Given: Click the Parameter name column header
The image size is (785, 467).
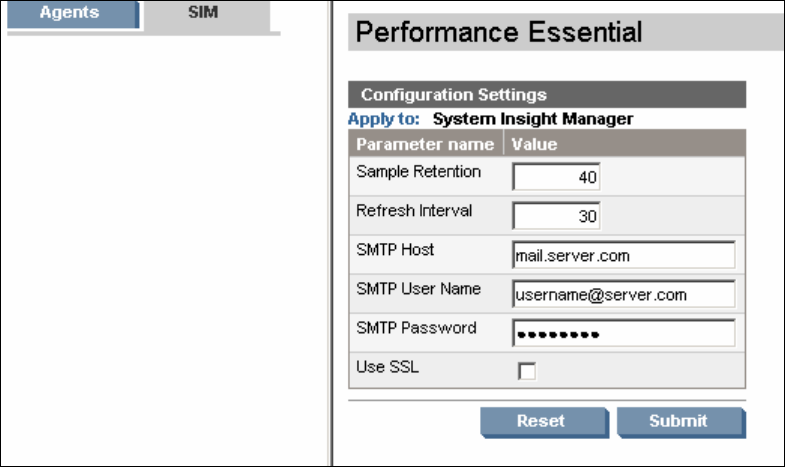Looking at the screenshot, I should (425, 144).
